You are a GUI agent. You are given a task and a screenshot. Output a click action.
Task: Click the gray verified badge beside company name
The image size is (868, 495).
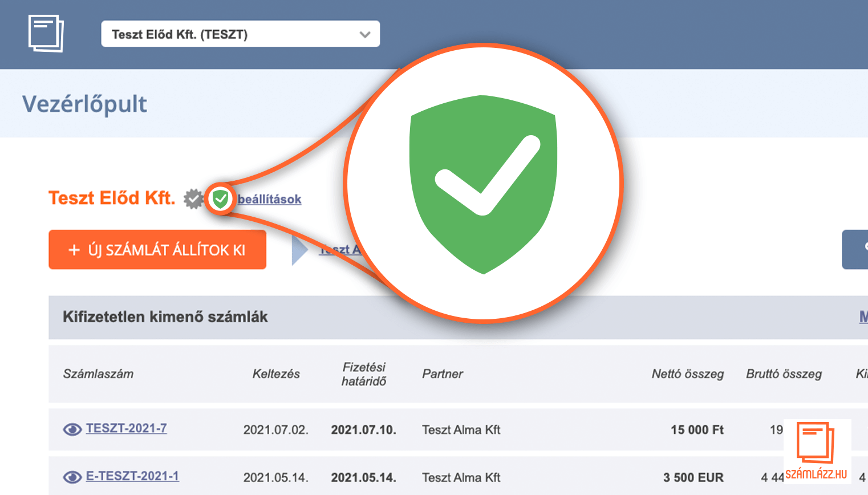pyautogui.click(x=193, y=199)
